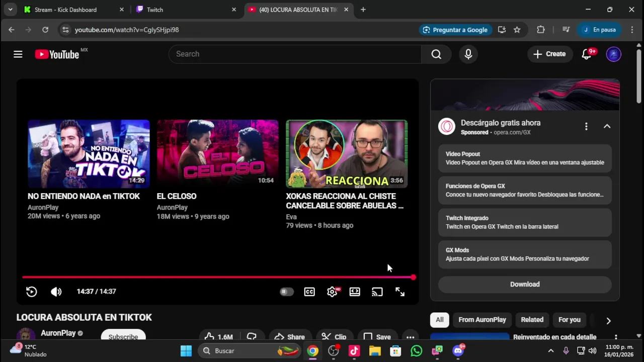This screenshot has width=644, height=362.
Task: Run the search with magnifier button
Action: pyautogui.click(x=436, y=54)
